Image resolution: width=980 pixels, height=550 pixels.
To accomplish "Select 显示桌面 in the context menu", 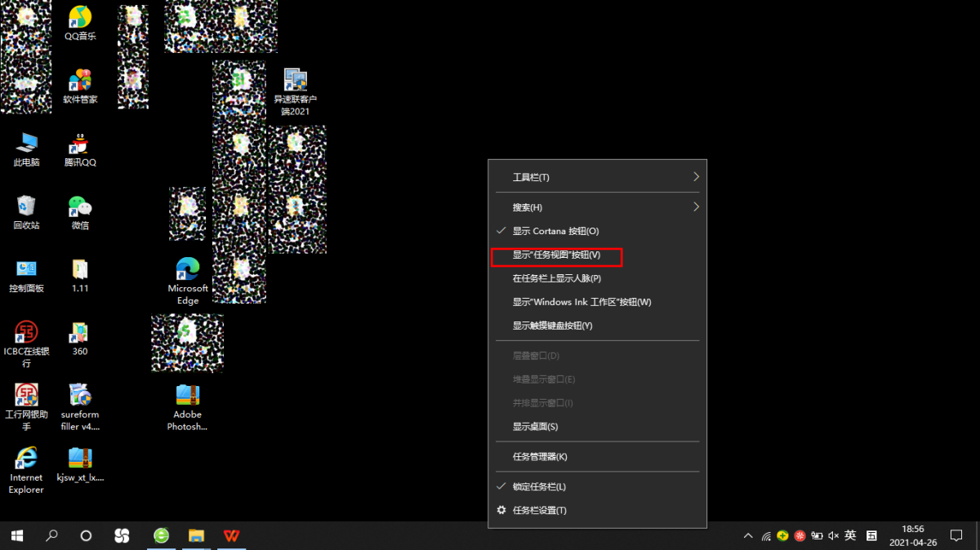I will [535, 427].
